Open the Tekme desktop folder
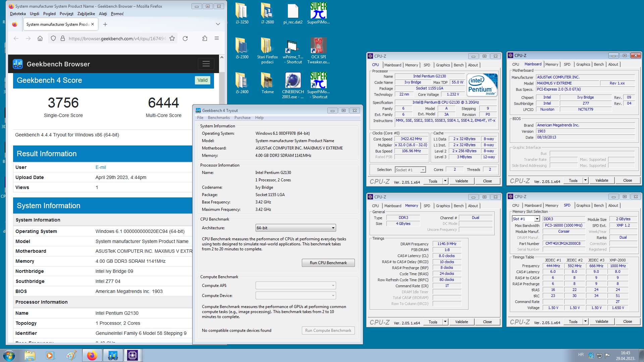 coord(267,83)
